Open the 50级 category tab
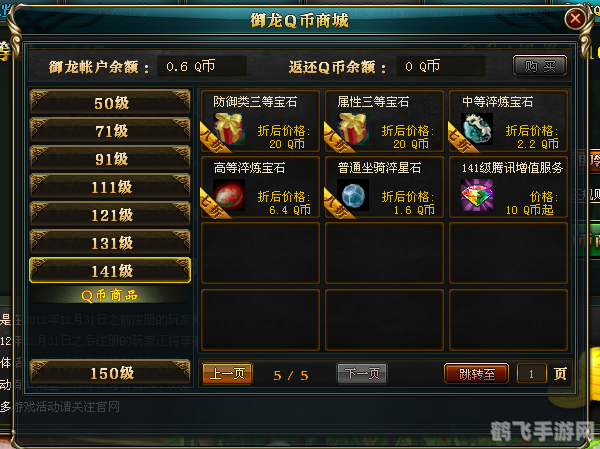 pyautogui.click(x=110, y=103)
